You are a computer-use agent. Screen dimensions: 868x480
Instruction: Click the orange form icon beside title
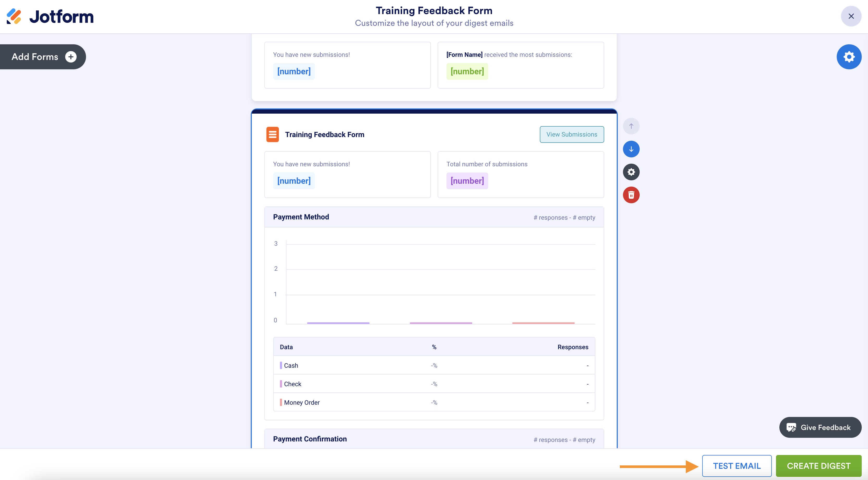click(x=272, y=134)
